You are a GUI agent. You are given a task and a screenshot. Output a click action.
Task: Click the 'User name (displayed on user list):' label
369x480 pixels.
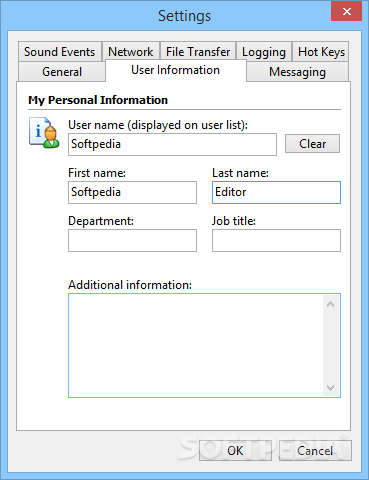point(158,125)
